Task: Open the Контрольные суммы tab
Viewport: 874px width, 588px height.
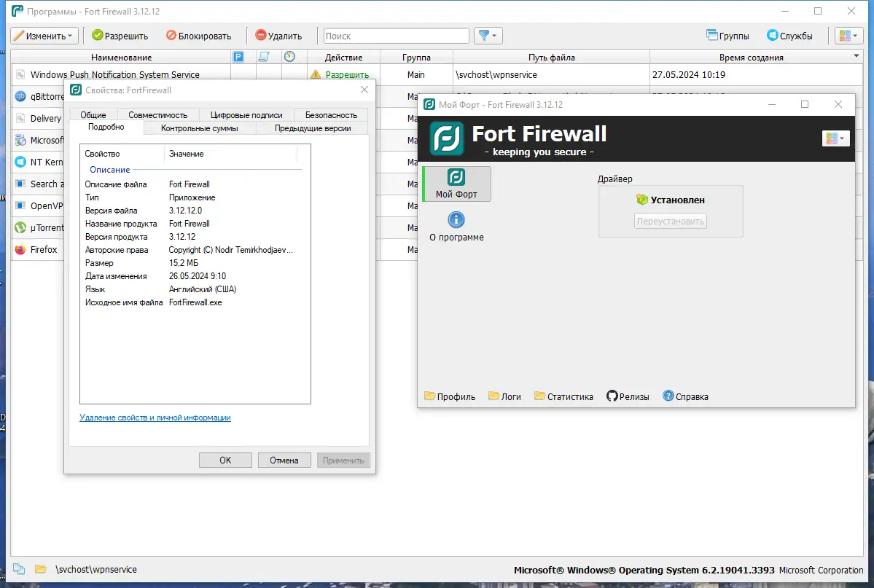Action: tap(200, 128)
